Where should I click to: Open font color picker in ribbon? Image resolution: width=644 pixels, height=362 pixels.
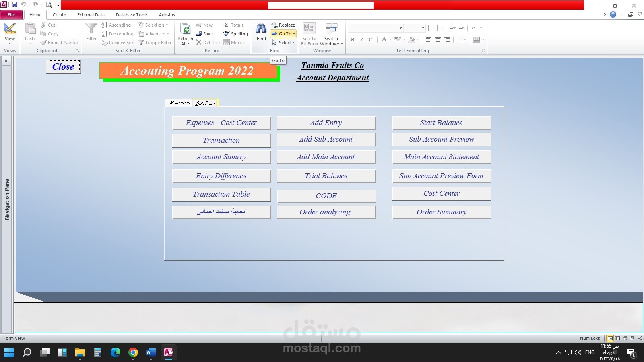pyautogui.click(x=386, y=39)
